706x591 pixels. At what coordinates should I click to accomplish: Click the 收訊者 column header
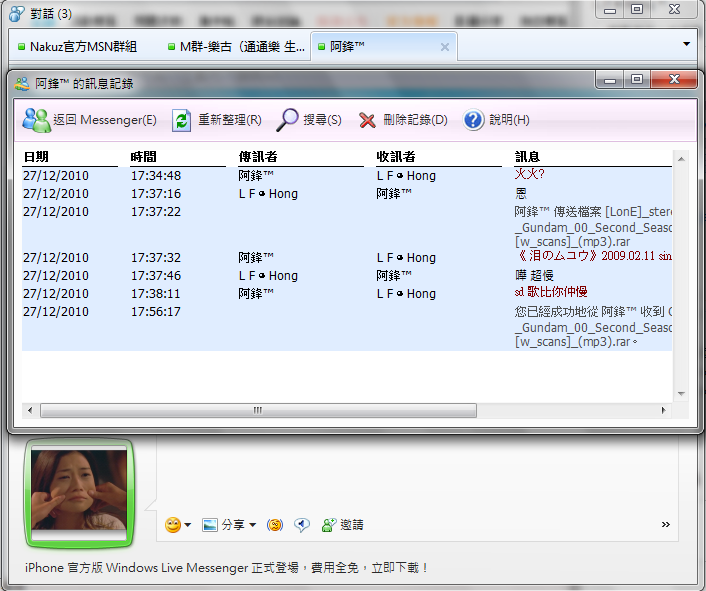click(396, 157)
